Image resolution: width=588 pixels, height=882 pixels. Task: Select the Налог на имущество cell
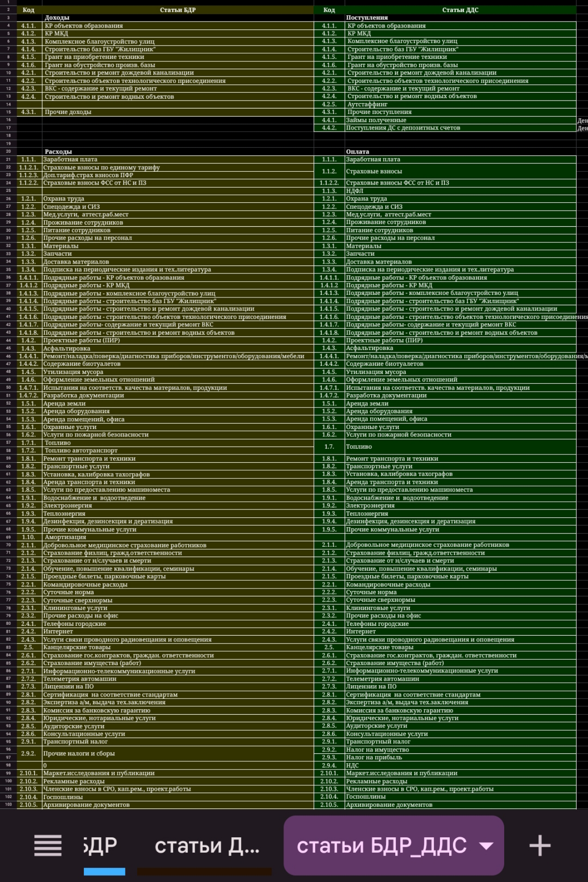click(460, 749)
